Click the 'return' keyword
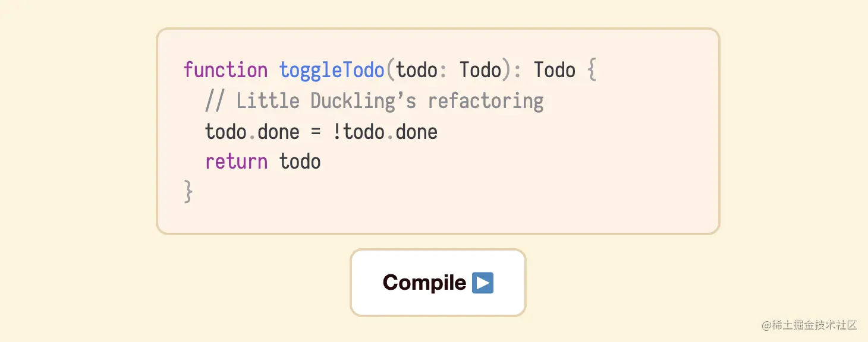This screenshot has width=868, height=342. (236, 161)
